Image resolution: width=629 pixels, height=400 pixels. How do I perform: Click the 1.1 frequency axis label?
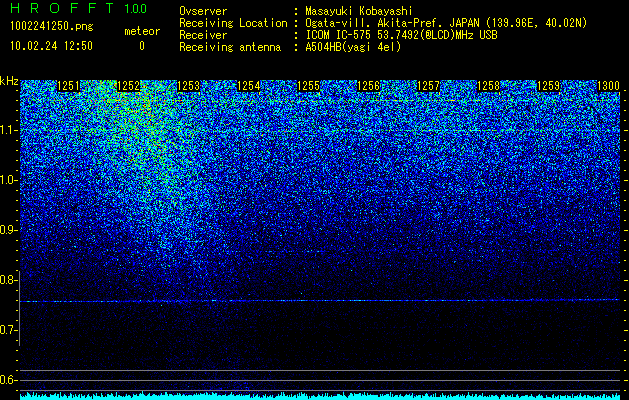[x=8, y=130]
